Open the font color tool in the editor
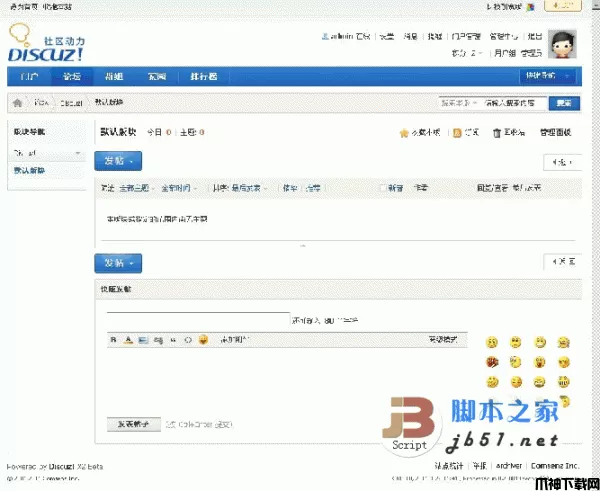600x491 pixels. [x=128, y=340]
